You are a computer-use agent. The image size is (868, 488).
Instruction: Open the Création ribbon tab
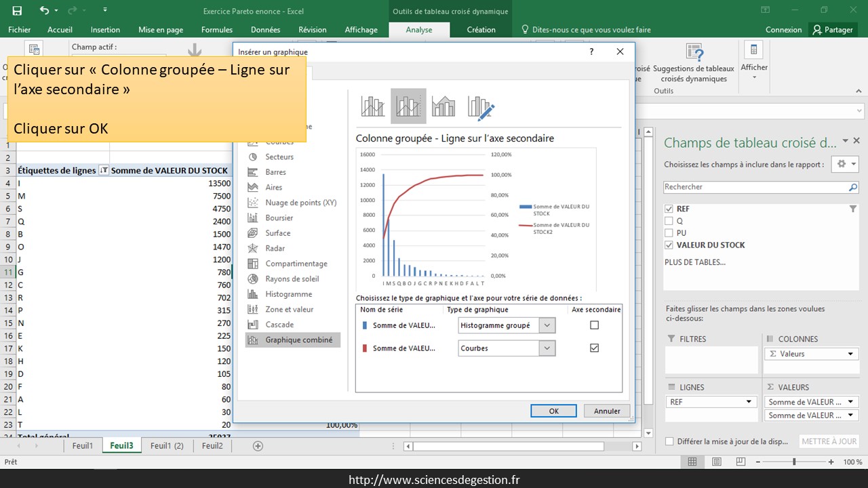point(481,30)
